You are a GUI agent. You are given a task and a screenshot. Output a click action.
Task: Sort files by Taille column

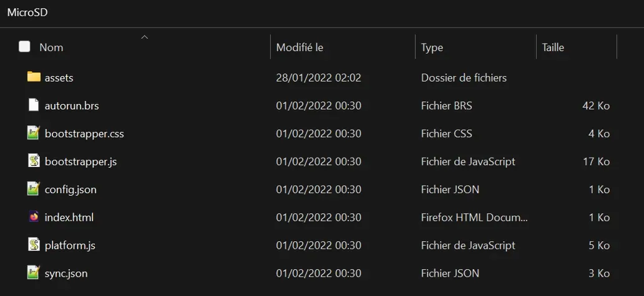point(553,47)
